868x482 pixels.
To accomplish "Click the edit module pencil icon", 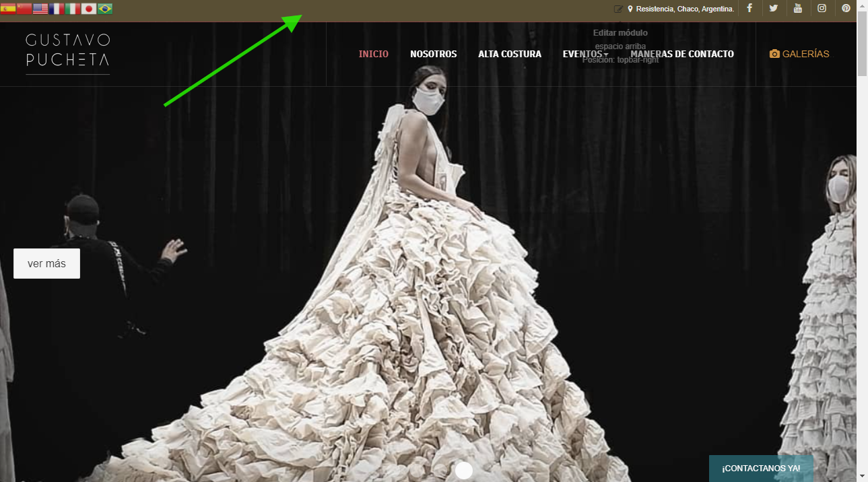I will pos(619,9).
